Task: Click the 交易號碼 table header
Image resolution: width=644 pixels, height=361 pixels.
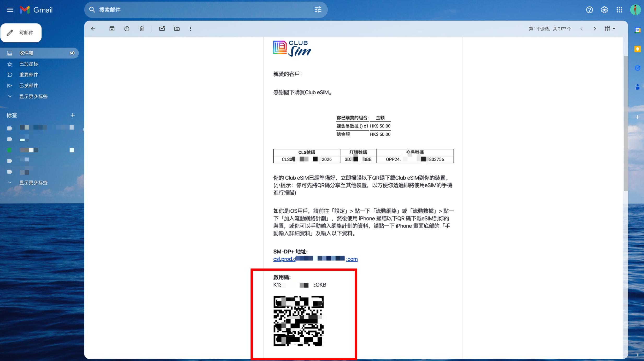Action: [x=415, y=152]
